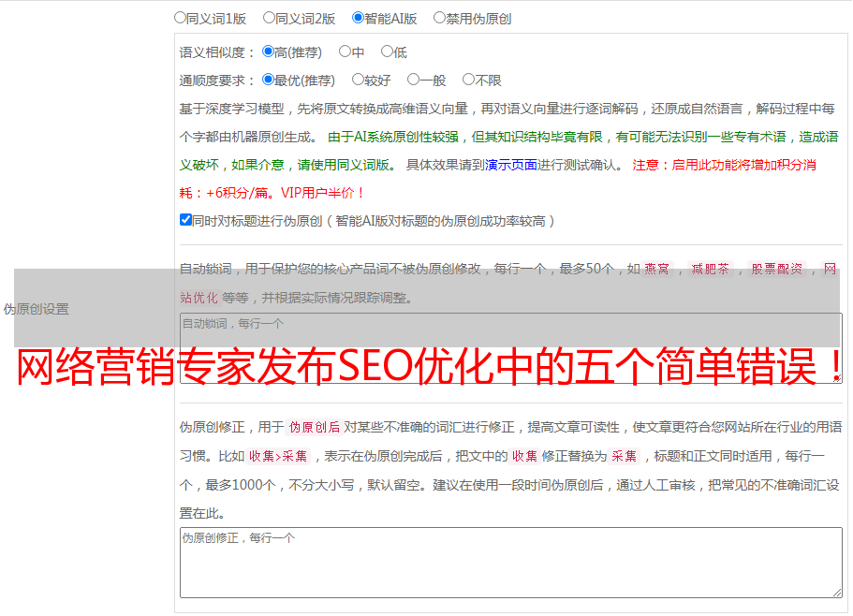The width and height of the screenshot is (853, 616).
Task: Set 语义相似度 to 中
Action: pyautogui.click(x=345, y=52)
